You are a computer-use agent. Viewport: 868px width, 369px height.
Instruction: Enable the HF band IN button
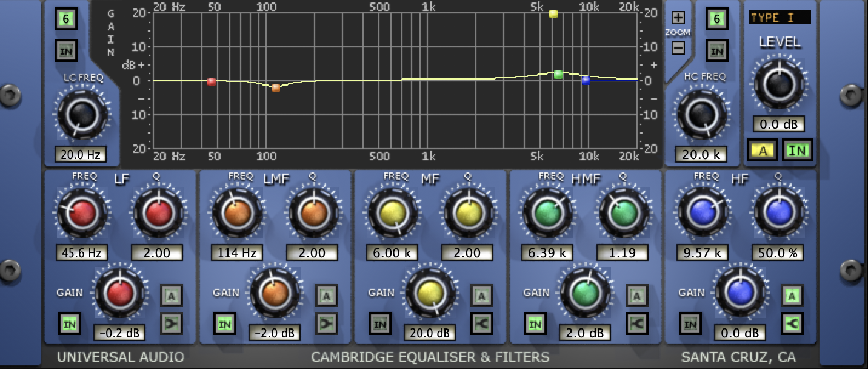[x=690, y=324]
